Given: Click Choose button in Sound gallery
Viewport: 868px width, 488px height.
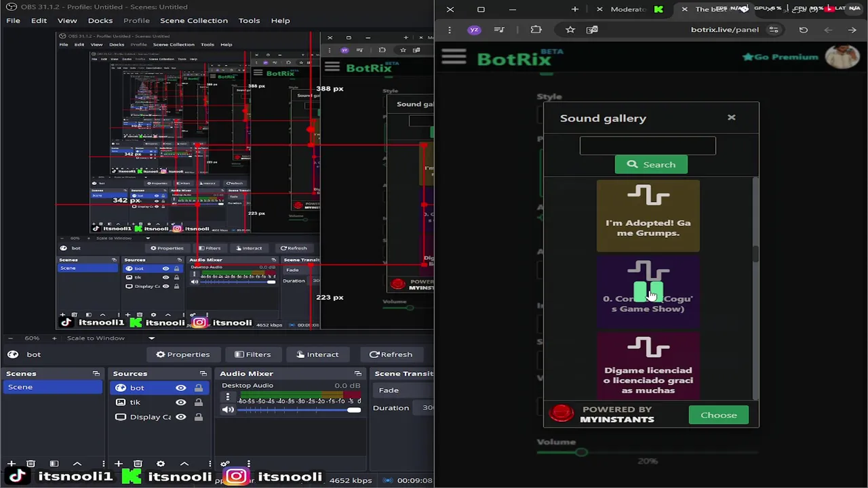Looking at the screenshot, I should (719, 415).
